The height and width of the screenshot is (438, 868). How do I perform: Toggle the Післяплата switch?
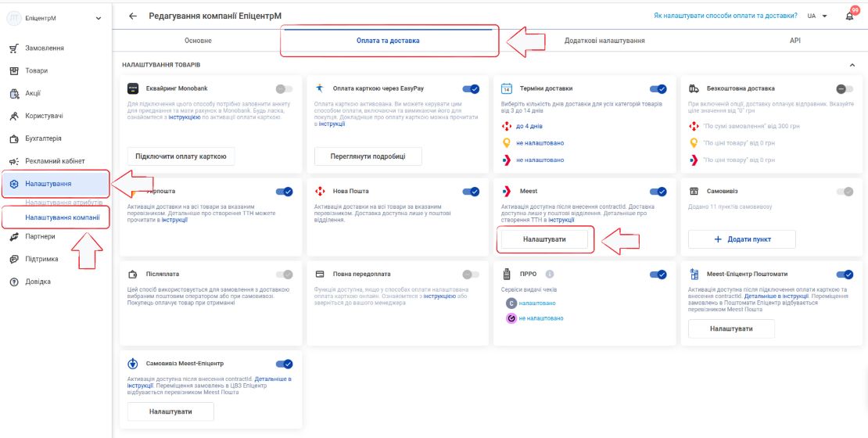coord(284,274)
